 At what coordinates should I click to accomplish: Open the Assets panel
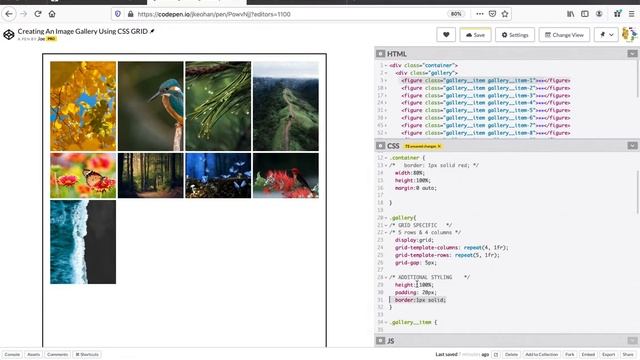(33, 354)
